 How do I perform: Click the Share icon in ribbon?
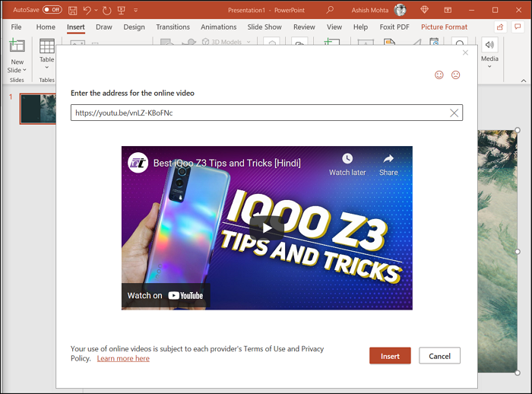[500, 27]
